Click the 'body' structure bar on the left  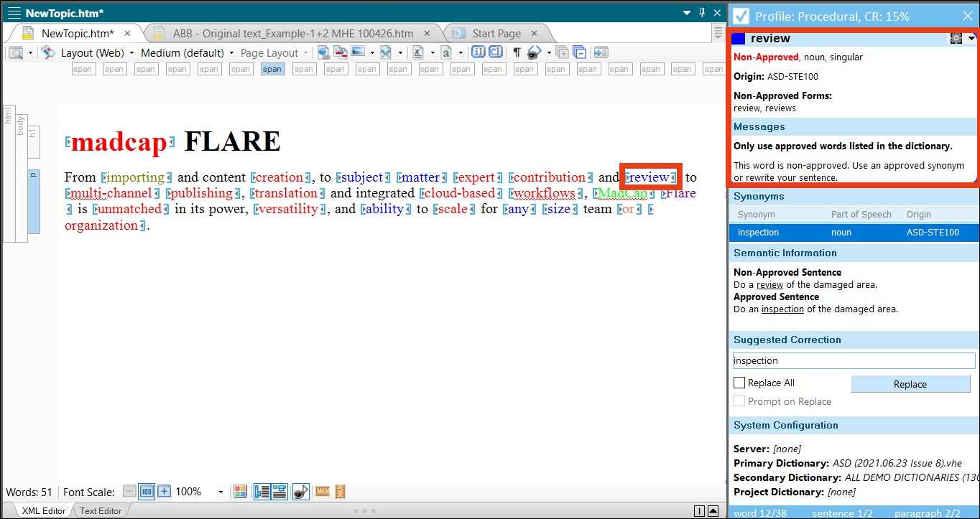click(21, 177)
